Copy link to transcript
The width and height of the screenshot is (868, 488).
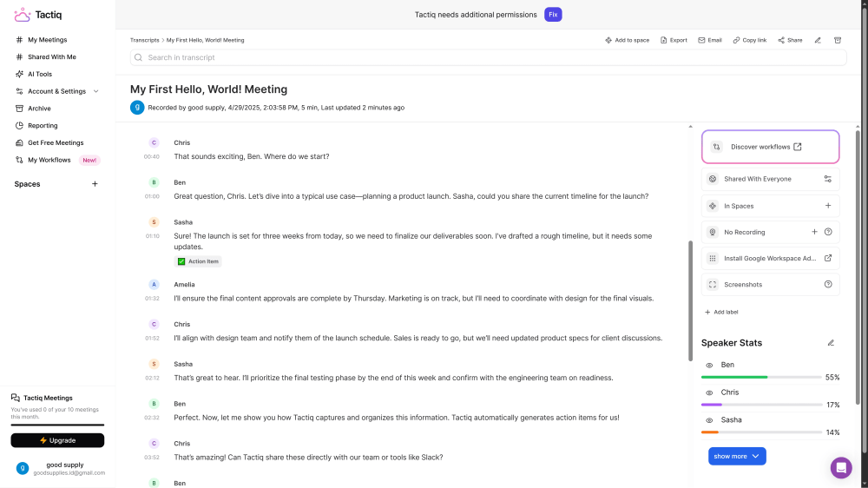click(750, 40)
